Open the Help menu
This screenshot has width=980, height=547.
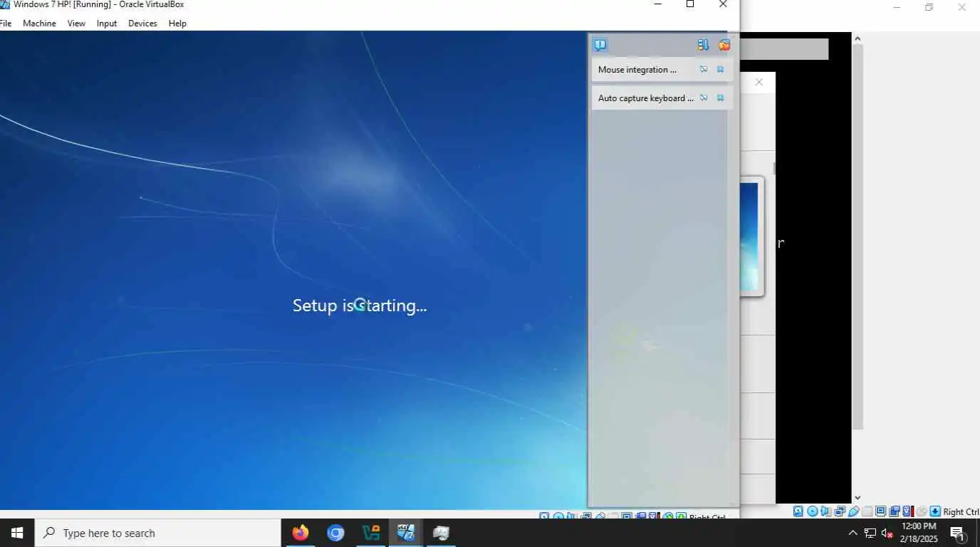click(177, 24)
